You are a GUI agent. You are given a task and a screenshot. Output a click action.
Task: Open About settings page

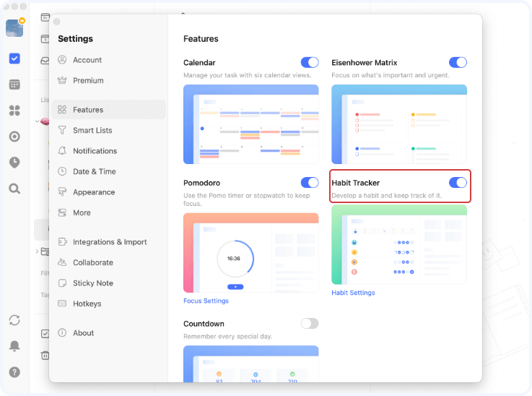click(108, 333)
